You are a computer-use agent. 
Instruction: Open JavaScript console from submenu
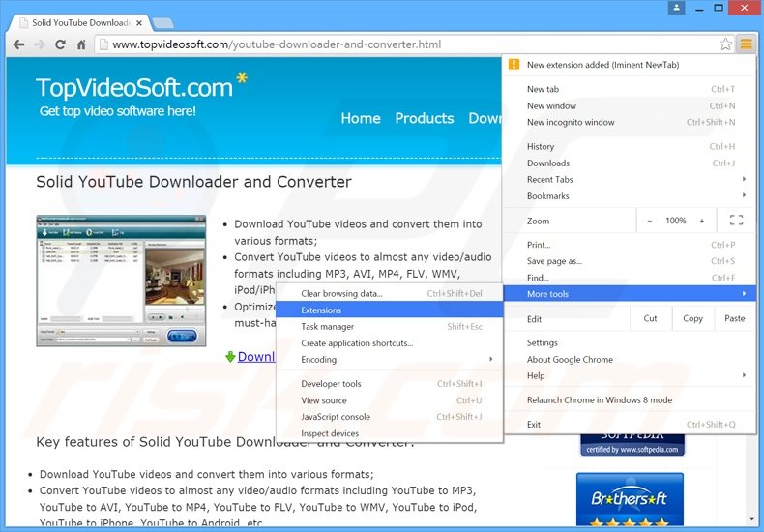click(x=390, y=417)
